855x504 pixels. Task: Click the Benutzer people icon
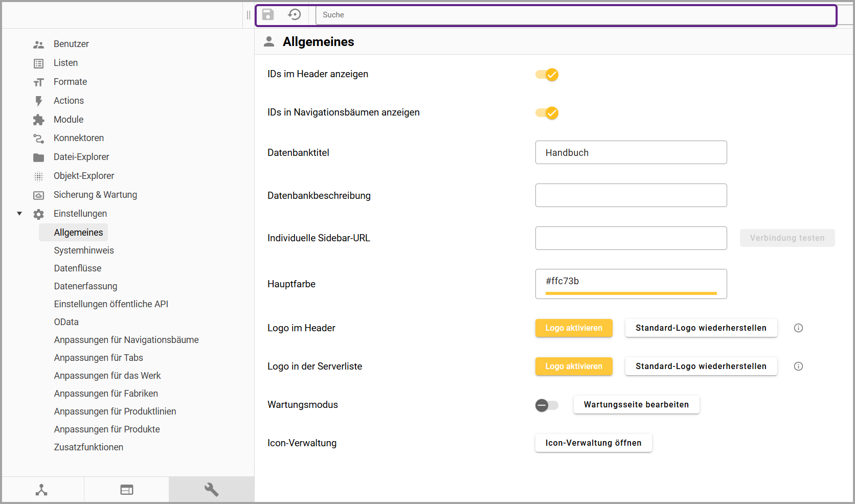[39, 44]
